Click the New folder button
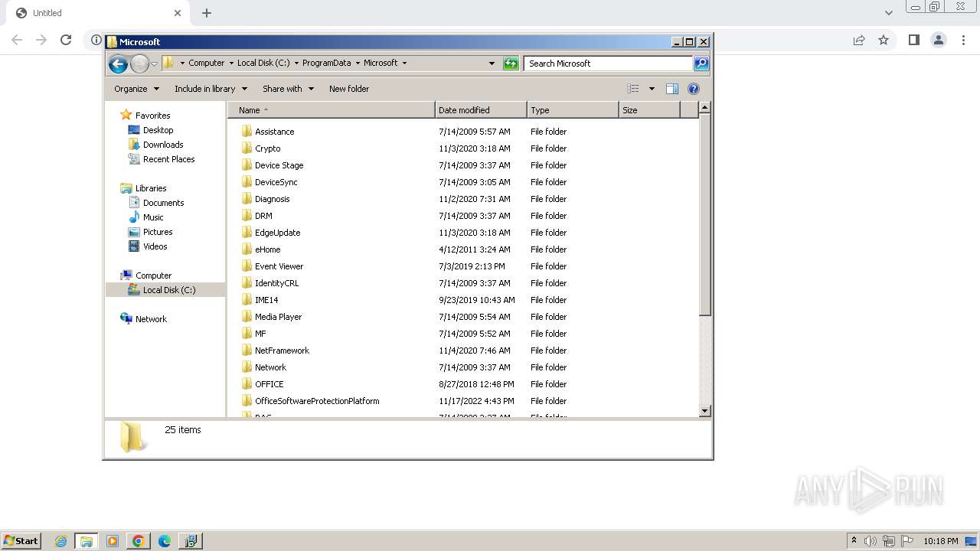This screenshot has height=551, width=980. tap(349, 89)
